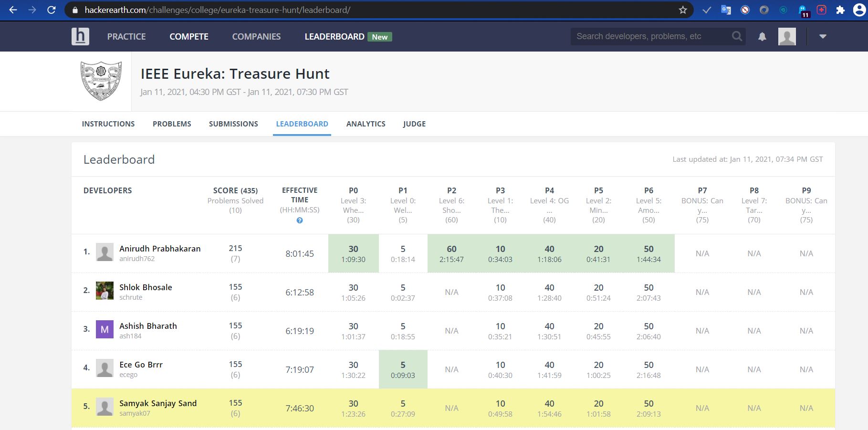
Task: Switch to the Submissions tab
Action: 233,124
